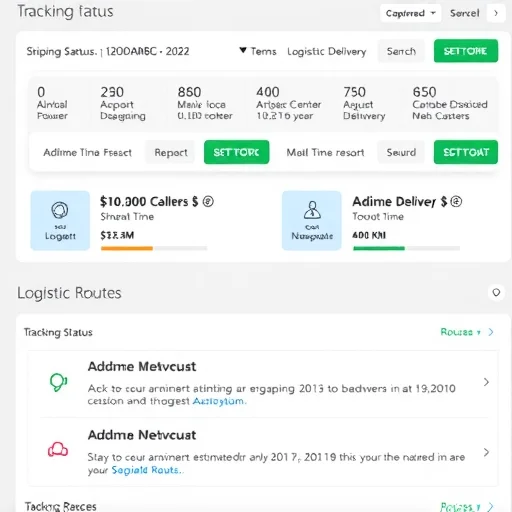This screenshot has width=512, height=512.
Task: Click the red cloud icon beside Addme Netvcuat
Action: pos(58,449)
